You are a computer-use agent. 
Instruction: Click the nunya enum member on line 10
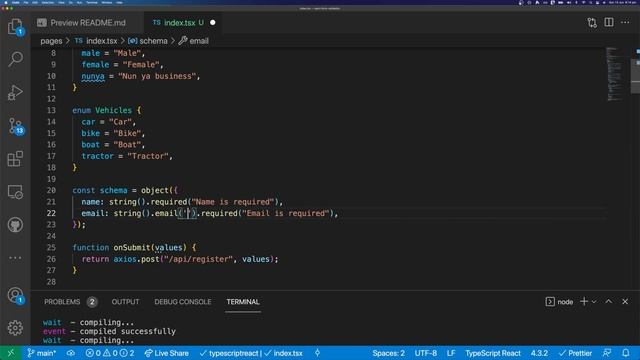pyautogui.click(x=93, y=76)
